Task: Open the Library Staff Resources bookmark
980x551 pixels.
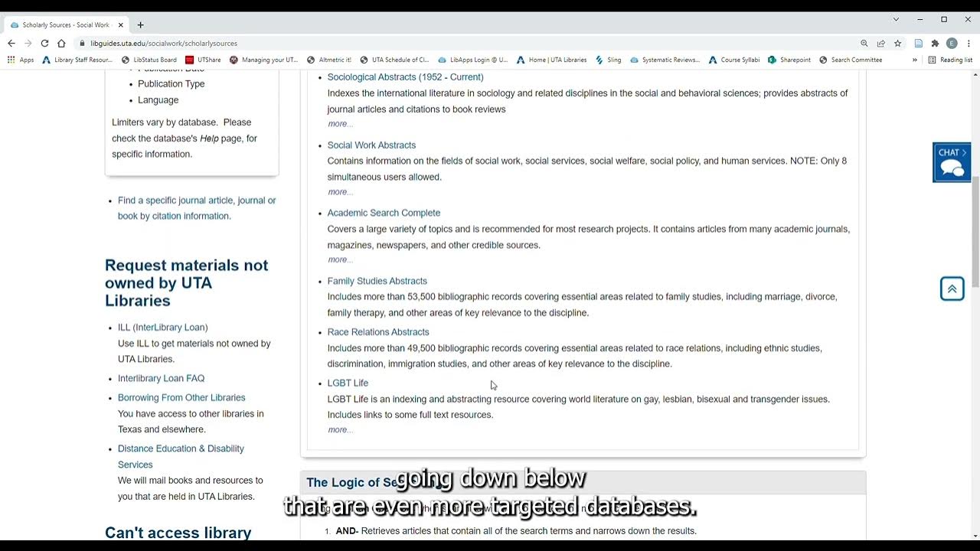Action: (x=77, y=60)
